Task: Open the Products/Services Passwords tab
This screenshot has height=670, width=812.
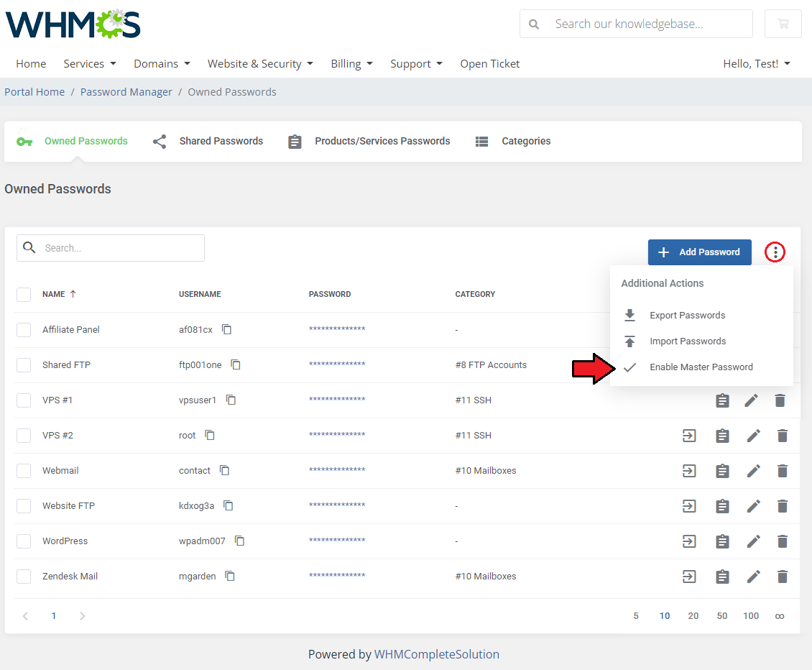Action: pyautogui.click(x=369, y=141)
